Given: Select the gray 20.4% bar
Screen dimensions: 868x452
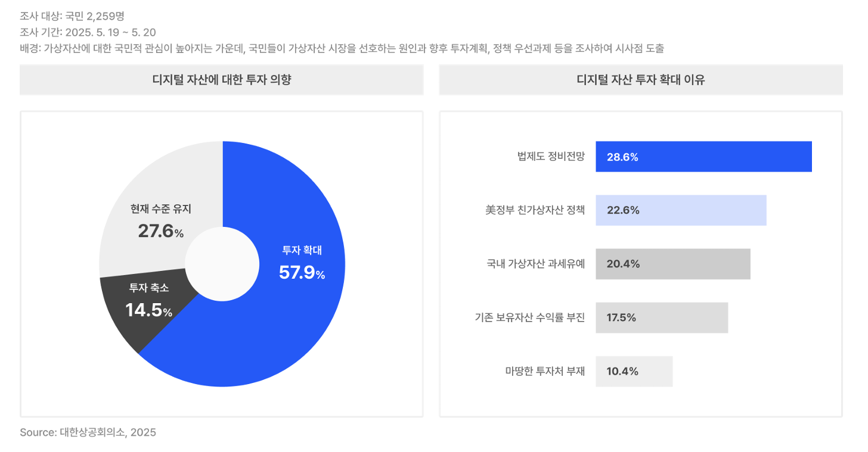Looking at the screenshot, I should (672, 264).
